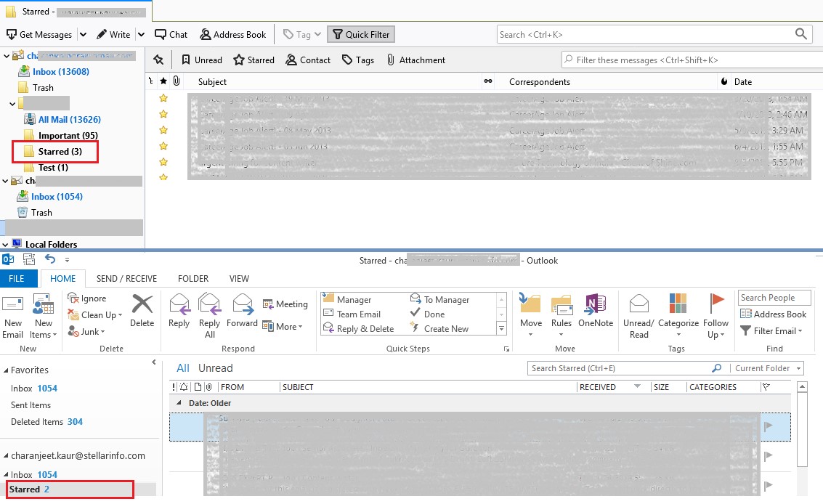Open the Write button dropdown arrow
823x504 pixels.
pos(141,34)
